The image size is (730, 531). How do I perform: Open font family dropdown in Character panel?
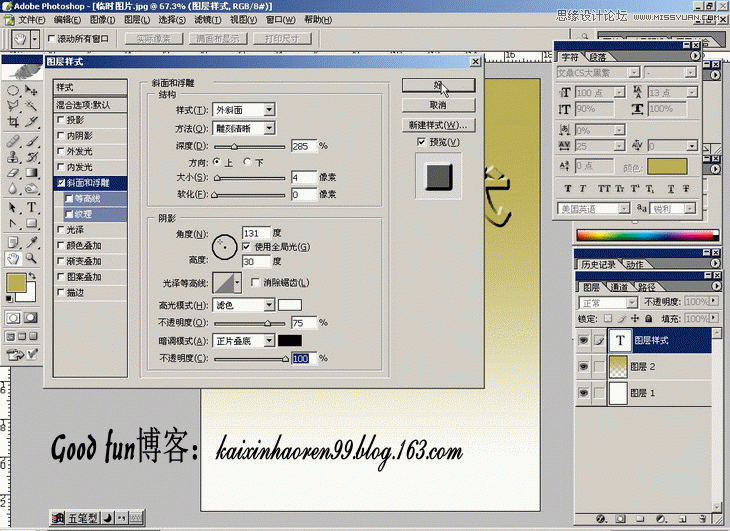[634, 73]
